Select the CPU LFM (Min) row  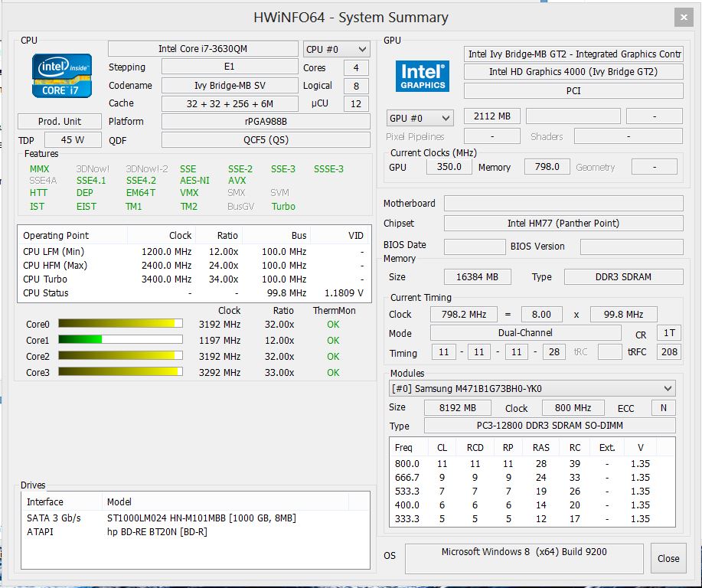coord(194,252)
